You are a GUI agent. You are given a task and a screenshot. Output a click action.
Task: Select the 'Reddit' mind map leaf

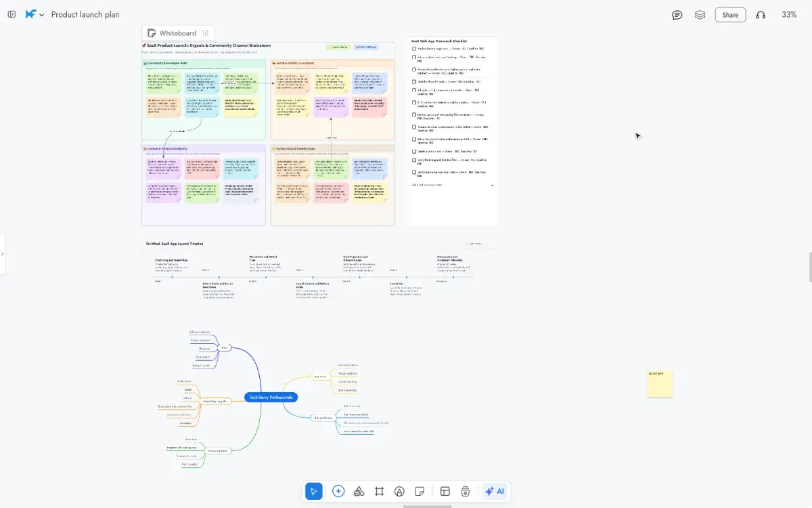(x=188, y=390)
